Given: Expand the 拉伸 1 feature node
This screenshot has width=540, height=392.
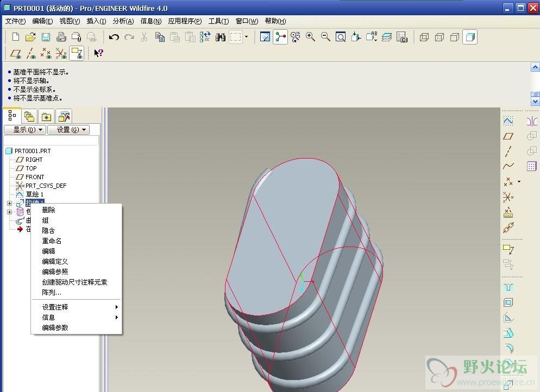Looking at the screenshot, I should click(10, 203).
